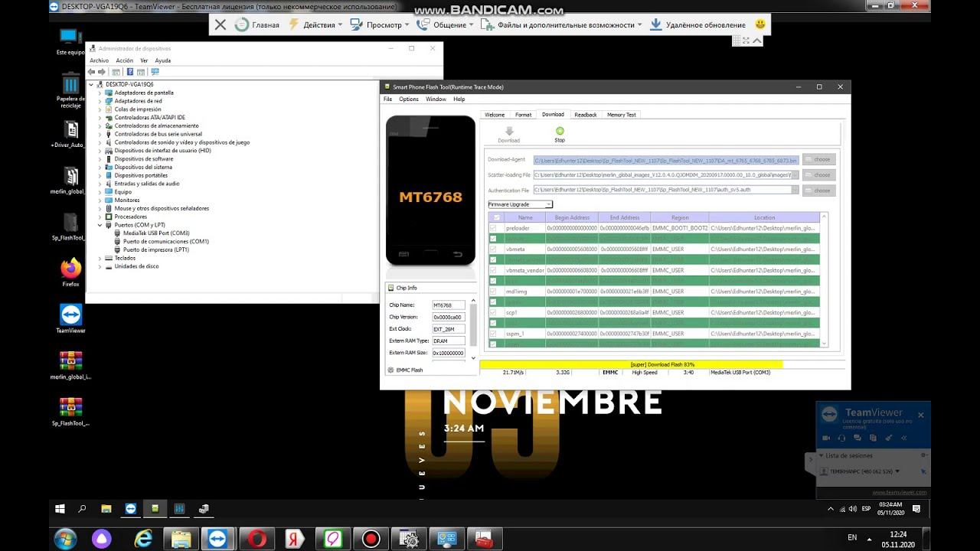Open the Scatter-loading File path dropdown
The height and width of the screenshot is (551, 980).
click(x=795, y=175)
